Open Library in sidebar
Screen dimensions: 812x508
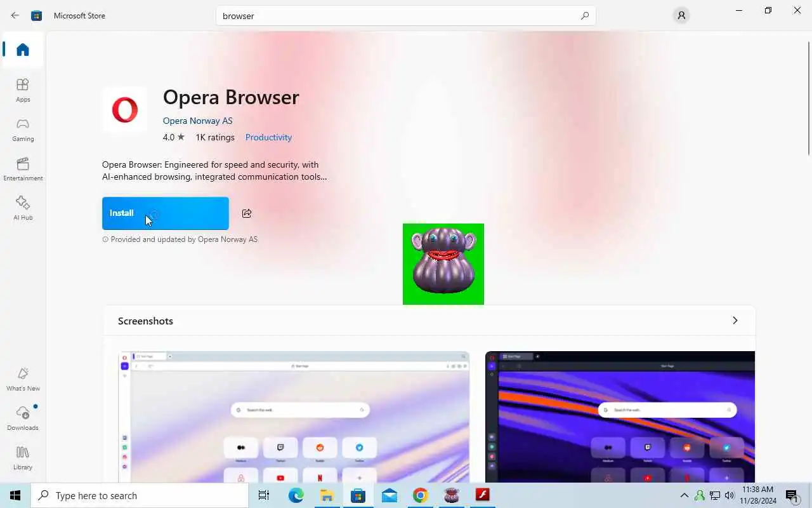(x=23, y=458)
